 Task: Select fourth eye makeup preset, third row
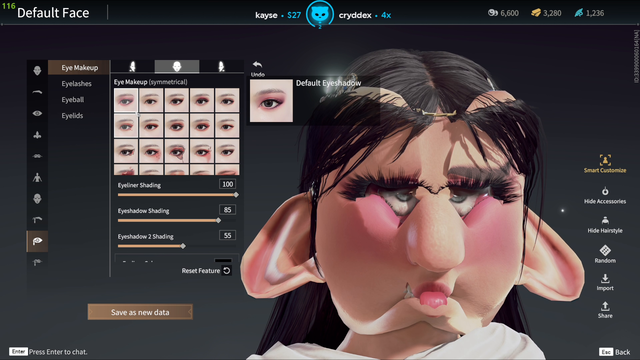click(x=202, y=151)
